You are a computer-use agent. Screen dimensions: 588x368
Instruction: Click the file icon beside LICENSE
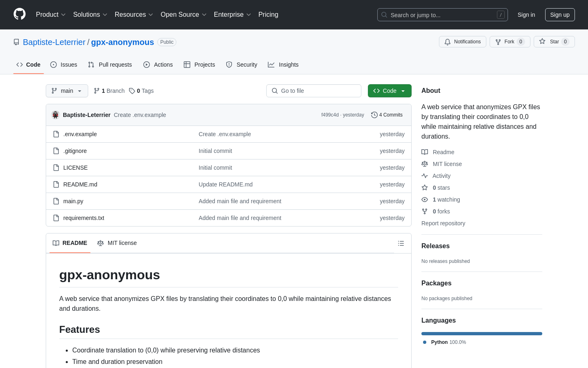pyautogui.click(x=56, y=168)
